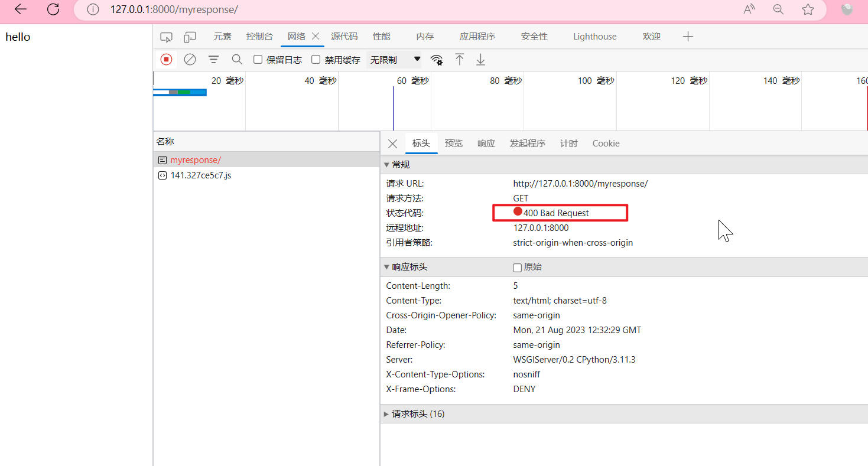This screenshot has height=466, width=868.
Task: Open the 内存 tab
Action: [x=425, y=37]
